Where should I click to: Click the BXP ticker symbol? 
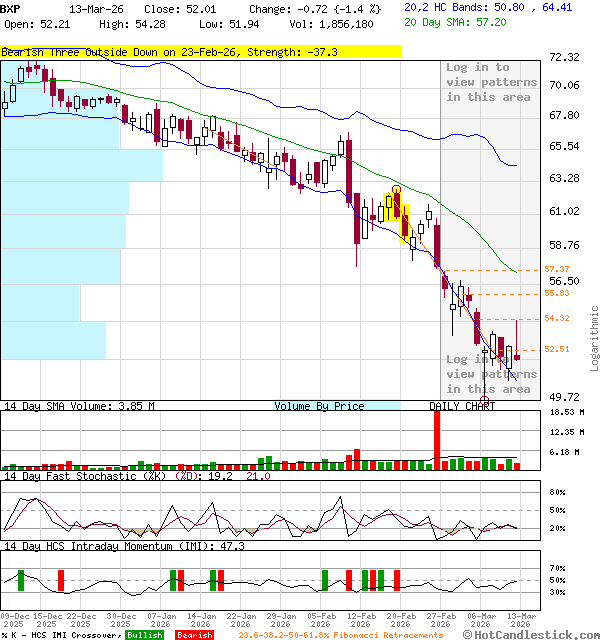click(x=10, y=8)
